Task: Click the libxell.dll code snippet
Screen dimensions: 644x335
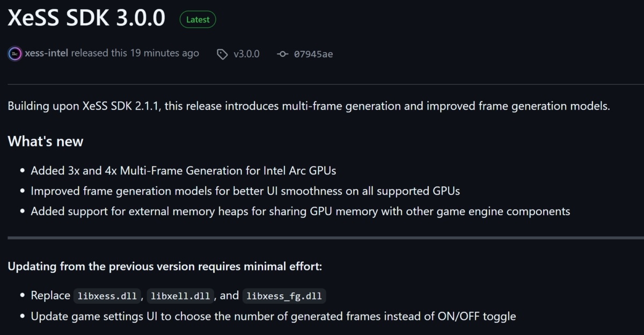Action: [x=180, y=296]
